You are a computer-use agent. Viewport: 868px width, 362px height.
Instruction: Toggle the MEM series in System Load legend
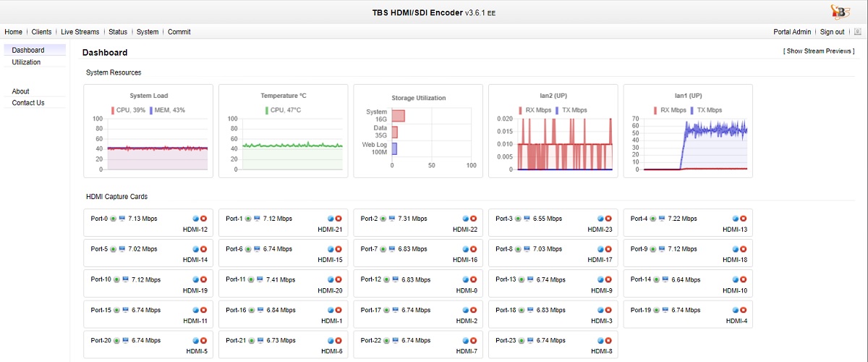coord(167,110)
